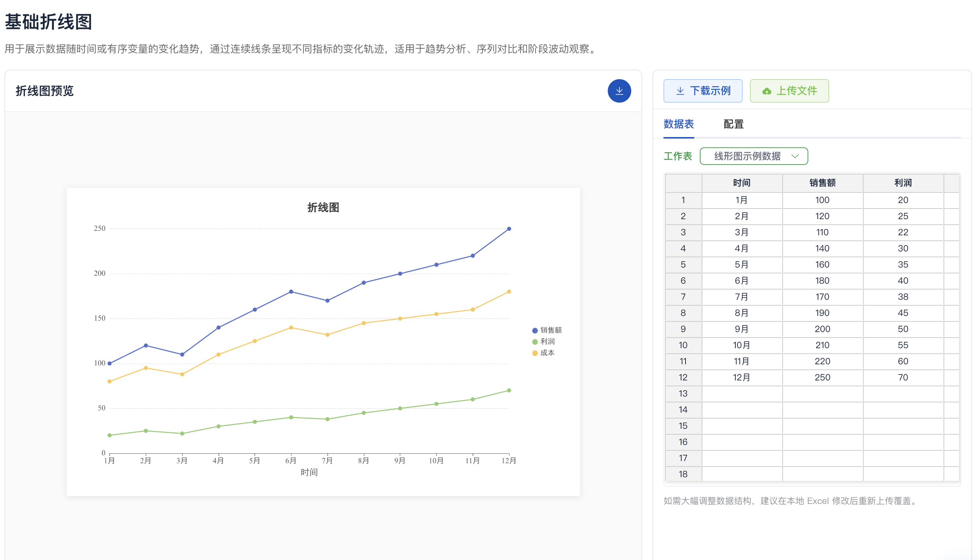Screen dimensions: 978x560
Task: Open the 线形图示例数据 worksheet dropdown
Action: point(753,156)
